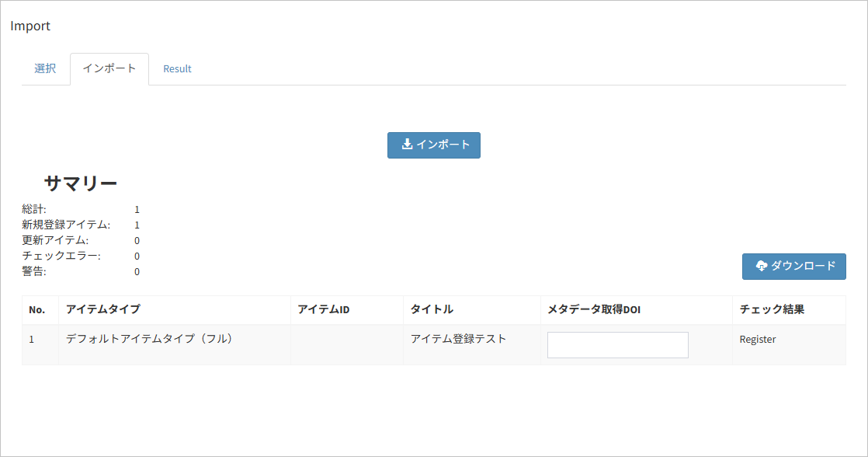
Task: Select the インポート tab
Action: click(109, 68)
